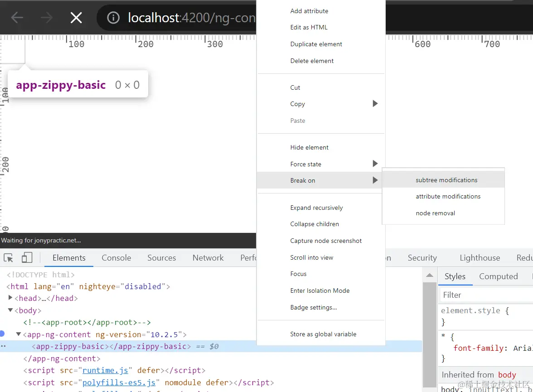This screenshot has width=533, height=392.
Task: Select Collapse children
Action: click(x=315, y=224)
